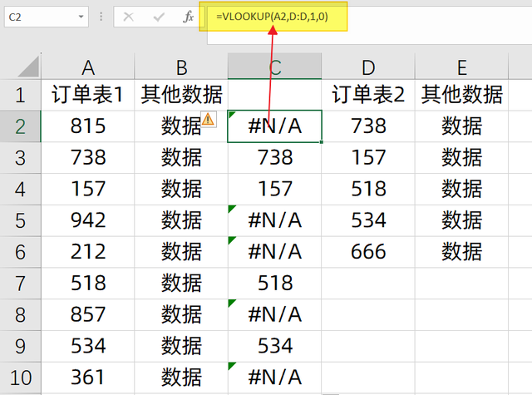This screenshot has width=532, height=395.
Task: Select row 6 header
Action: click(20, 252)
